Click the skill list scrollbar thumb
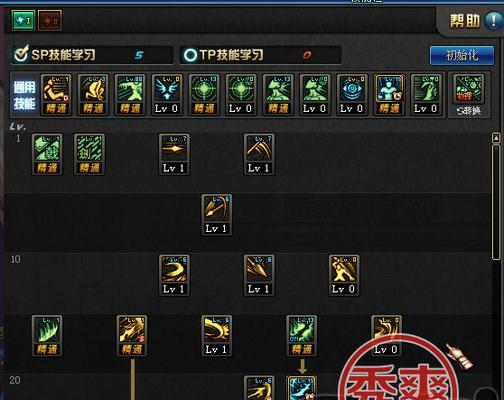 pos(496,202)
